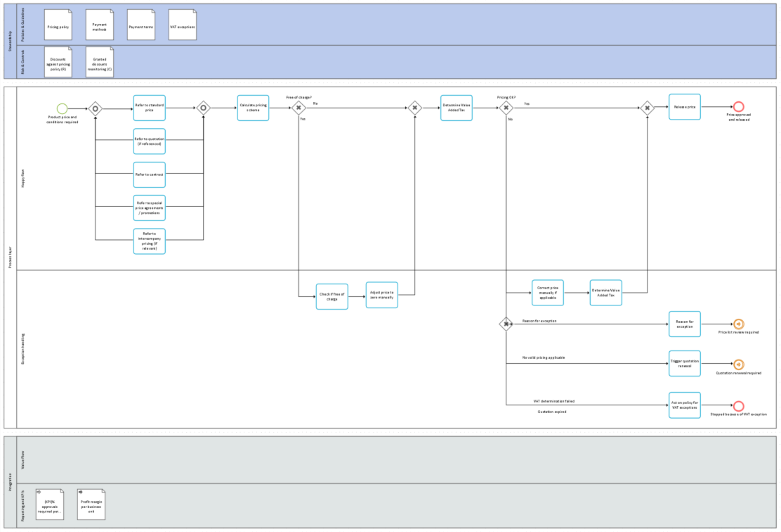The width and height of the screenshot is (781, 532).
Task: Select the 'Risk & Controls' lane label
Action: 23,62
